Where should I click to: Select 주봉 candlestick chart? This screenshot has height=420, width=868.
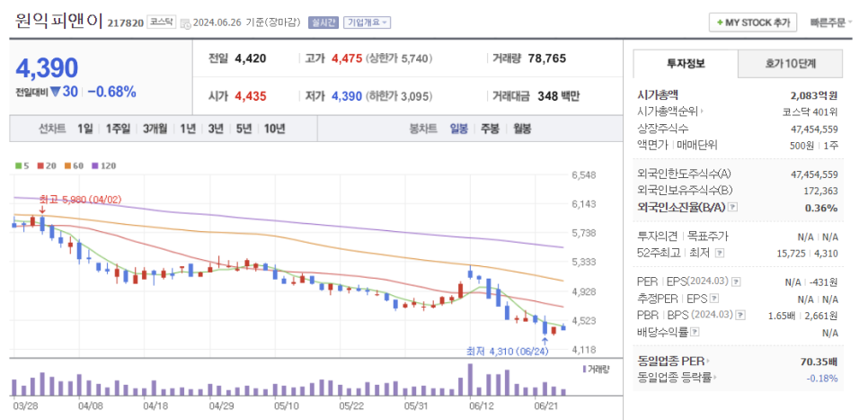tap(490, 129)
